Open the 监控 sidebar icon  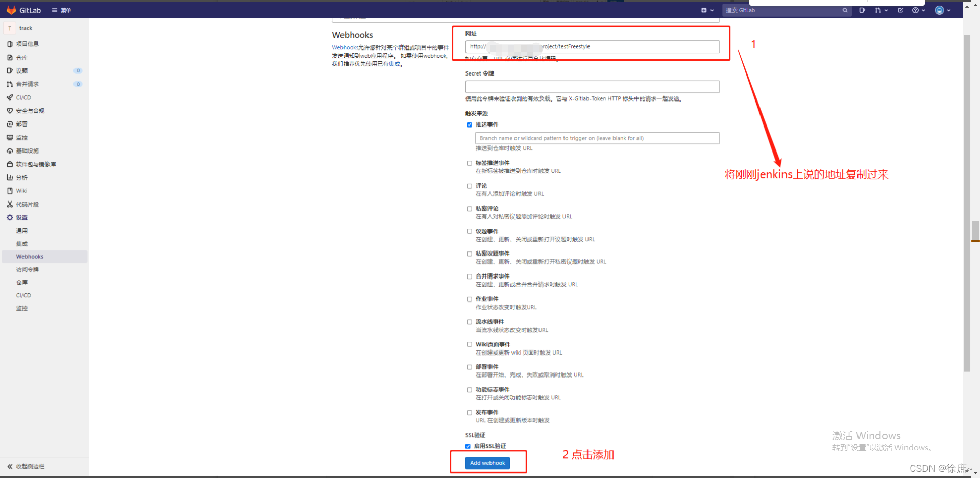coord(10,137)
